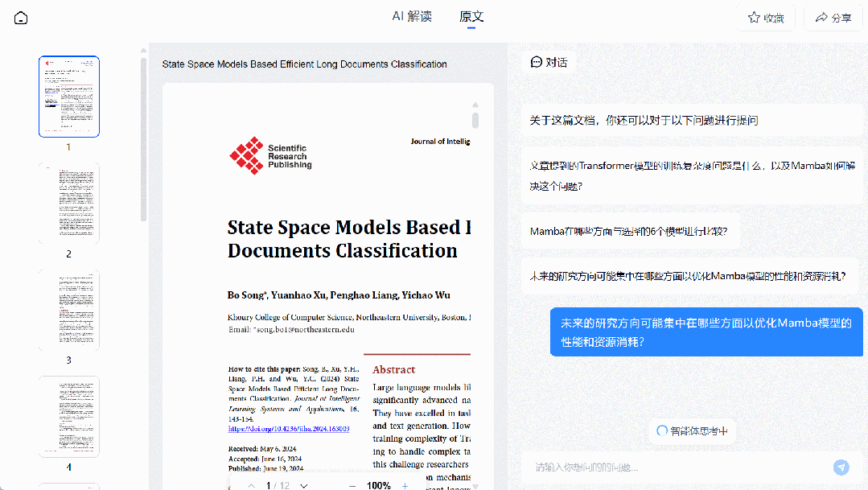Screen dimensions: 868x490
Task: Click suggested question about Mamba's 6 models comparison
Action: [628, 232]
